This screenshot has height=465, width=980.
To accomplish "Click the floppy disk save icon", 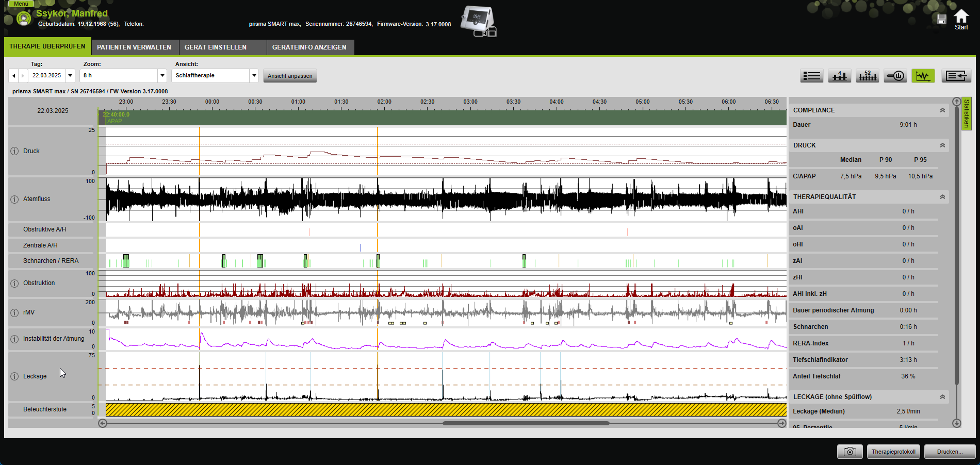I will tap(941, 19).
